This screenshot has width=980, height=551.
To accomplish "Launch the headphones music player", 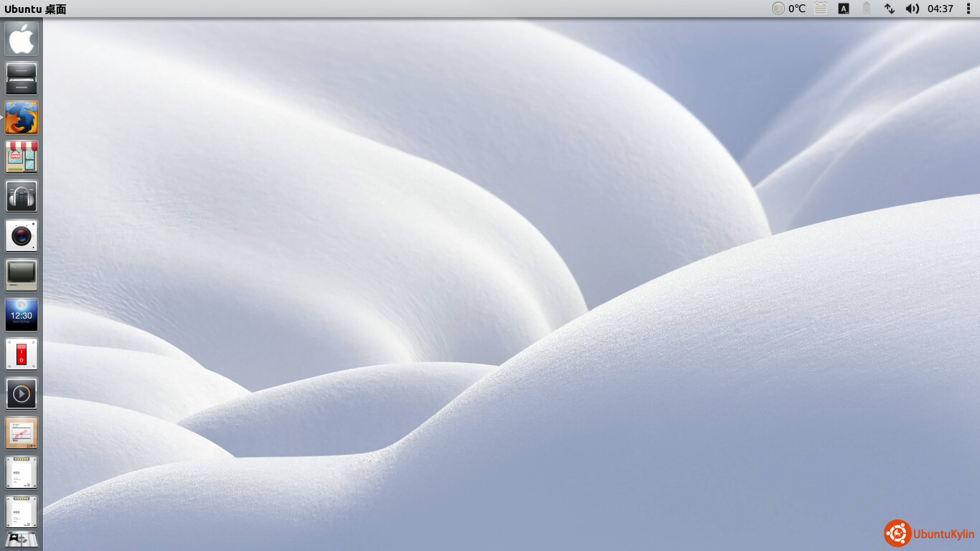I will click(x=22, y=197).
